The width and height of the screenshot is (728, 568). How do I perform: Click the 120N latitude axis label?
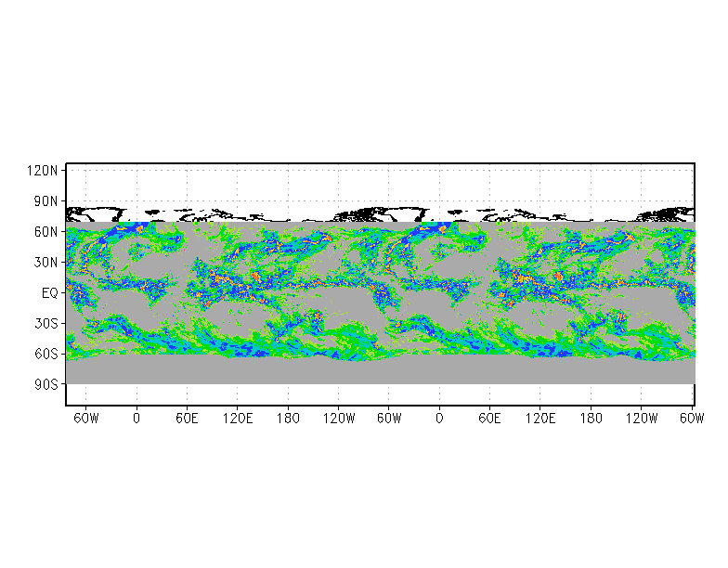(43, 171)
